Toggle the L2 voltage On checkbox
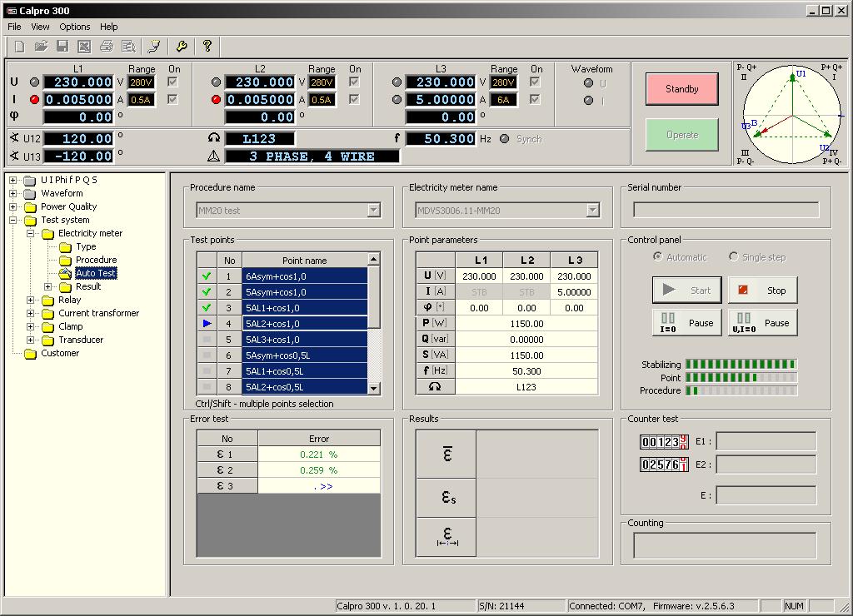The image size is (853, 616). [x=355, y=82]
